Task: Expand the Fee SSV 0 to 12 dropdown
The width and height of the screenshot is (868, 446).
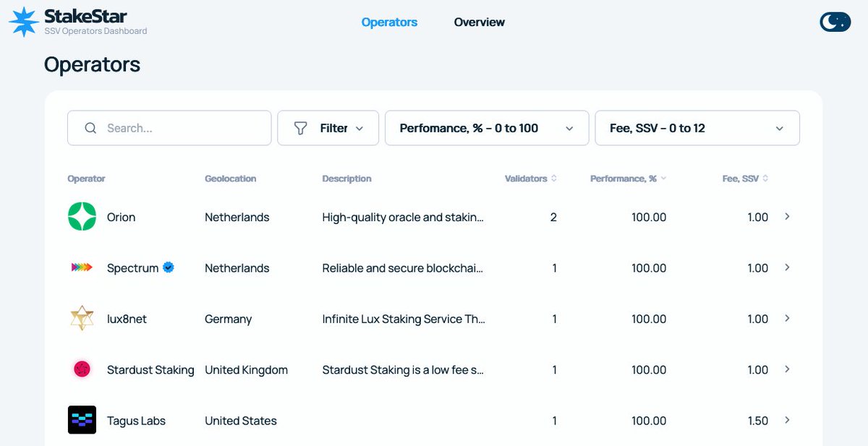Action: 697,128
